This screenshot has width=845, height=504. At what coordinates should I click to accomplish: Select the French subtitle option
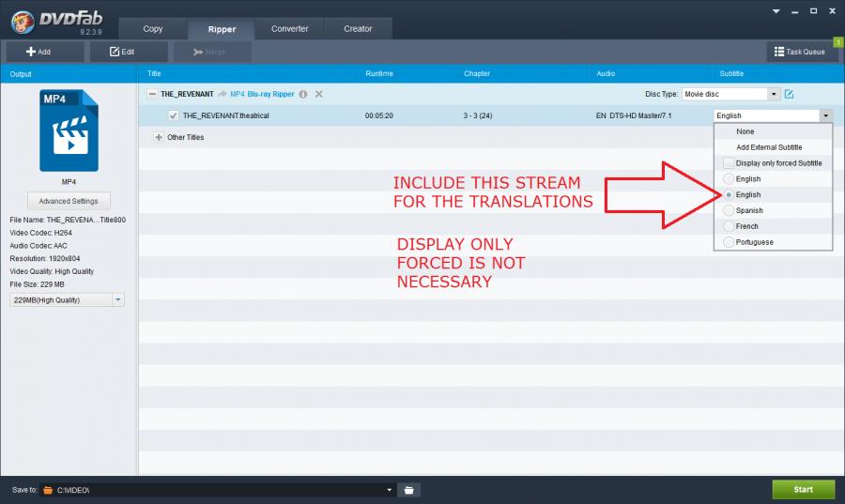(729, 226)
